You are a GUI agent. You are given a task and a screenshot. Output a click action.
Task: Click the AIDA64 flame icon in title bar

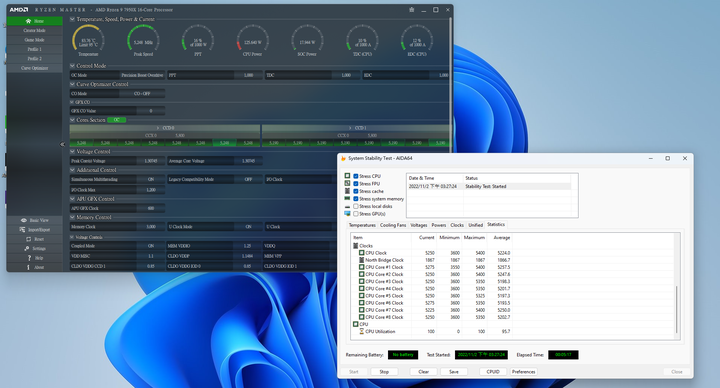point(343,158)
